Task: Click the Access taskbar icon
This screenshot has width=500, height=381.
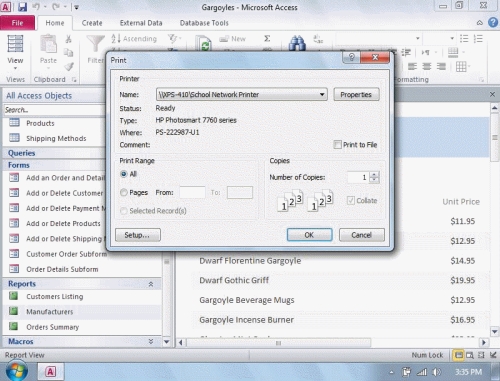Action: pos(50,371)
